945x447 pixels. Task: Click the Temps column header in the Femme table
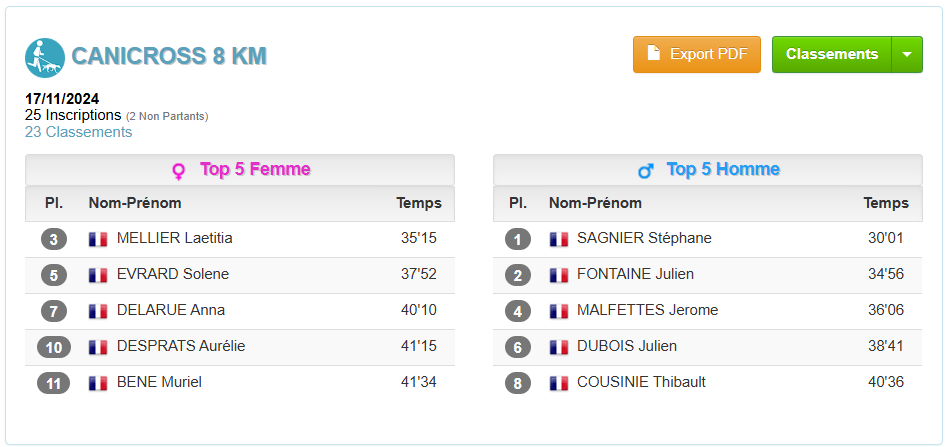coord(419,203)
